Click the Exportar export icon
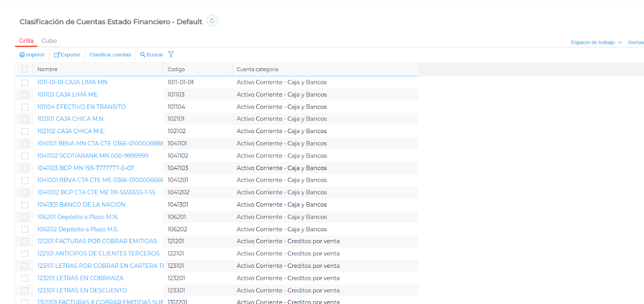This screenshot has width=644, height=304. point(57,55)
